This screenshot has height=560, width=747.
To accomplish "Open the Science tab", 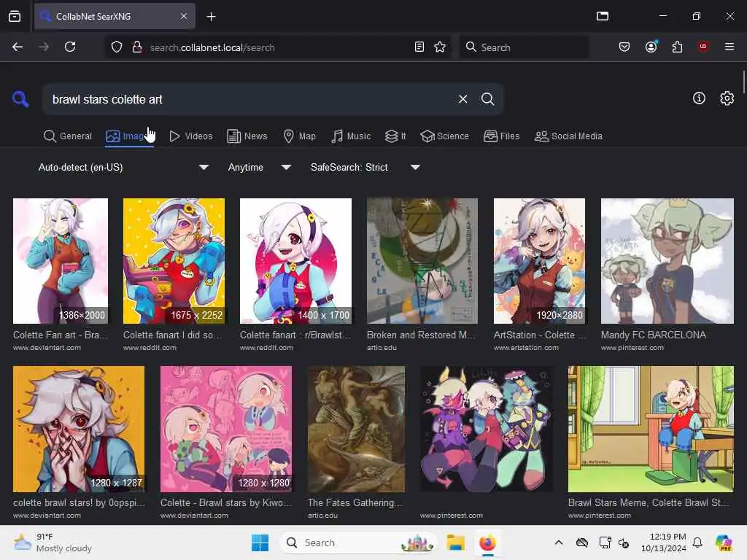I will tap(444, 136).
